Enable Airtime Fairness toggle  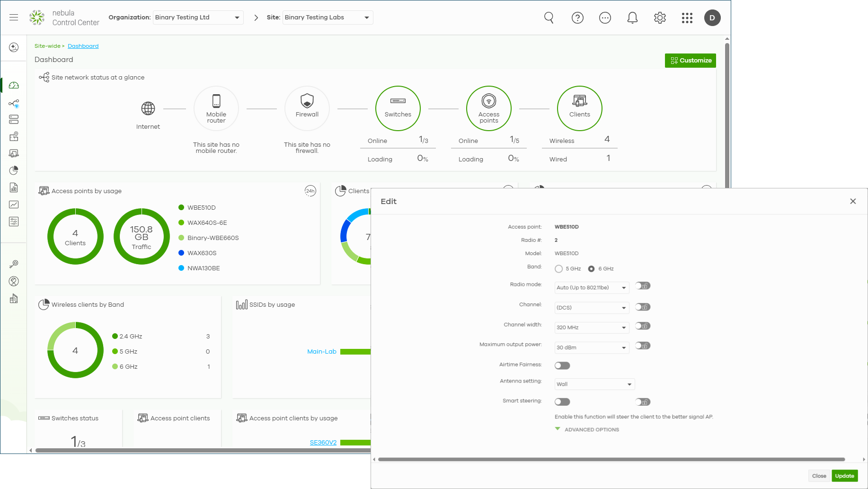562,365
